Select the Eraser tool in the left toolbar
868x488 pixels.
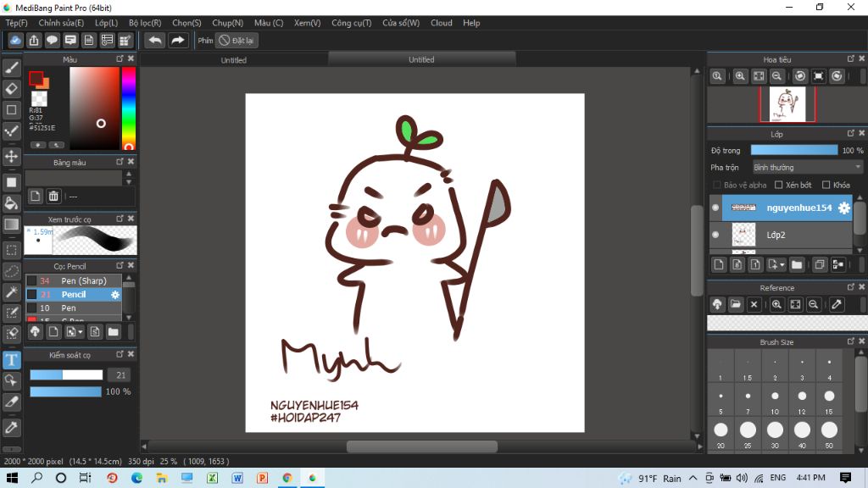(x=12, y=88)
